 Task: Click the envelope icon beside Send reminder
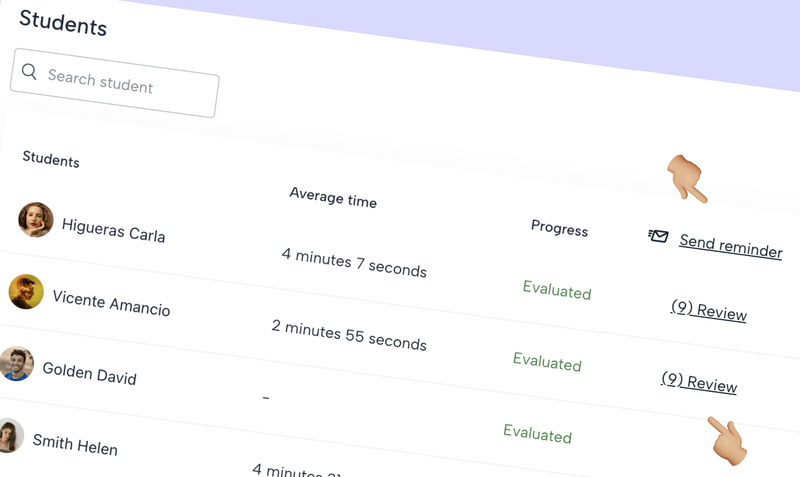[x=658, y=236]
